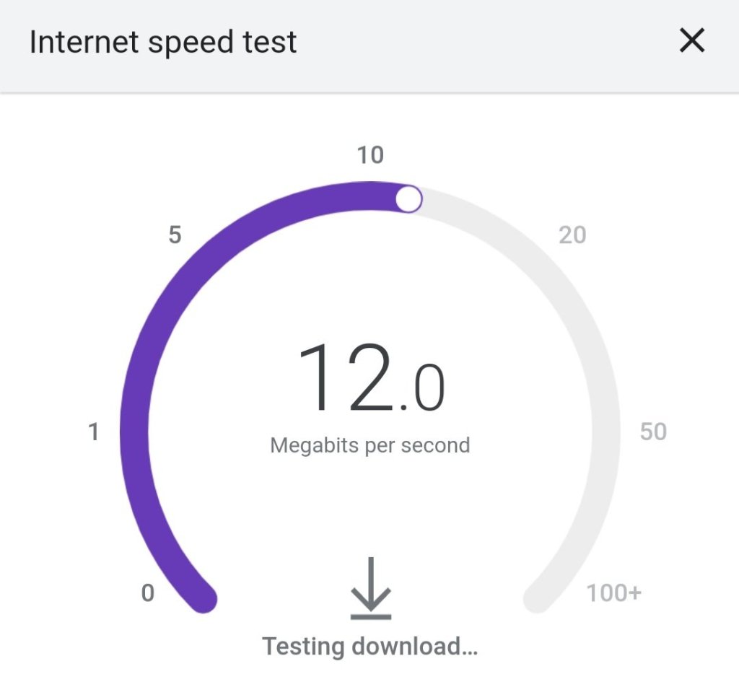Click the Megabits per second unit label
The height and width of the screenshot is (700, 739).
tap(370, 445)
